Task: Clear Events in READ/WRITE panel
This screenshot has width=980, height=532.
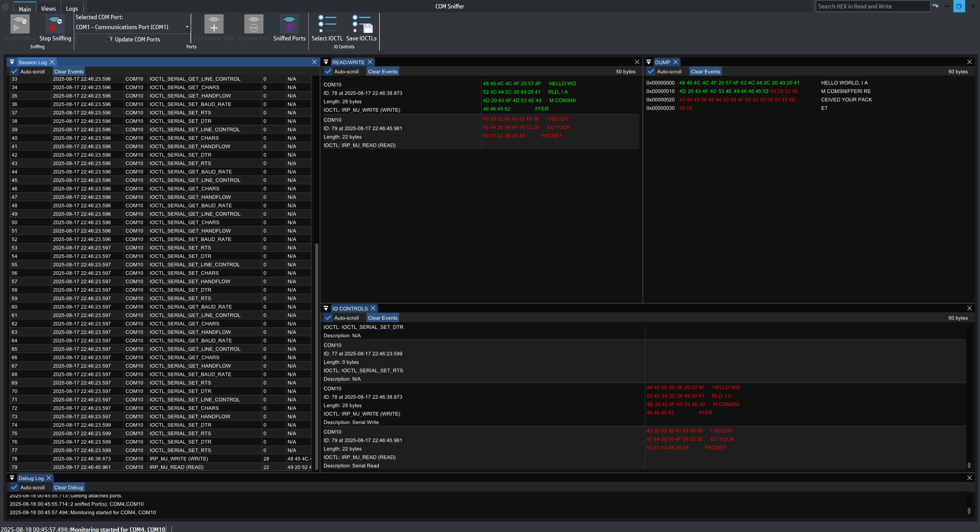Action: 382,72
